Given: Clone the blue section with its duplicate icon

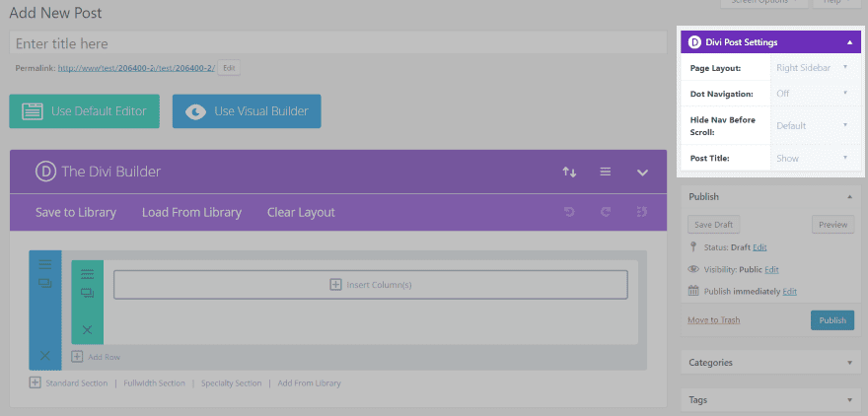Looking at the screenshot, I should [x=45, y=283].
